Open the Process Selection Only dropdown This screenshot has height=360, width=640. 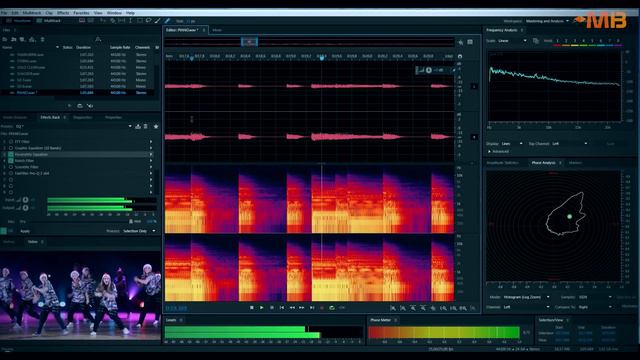139,231
